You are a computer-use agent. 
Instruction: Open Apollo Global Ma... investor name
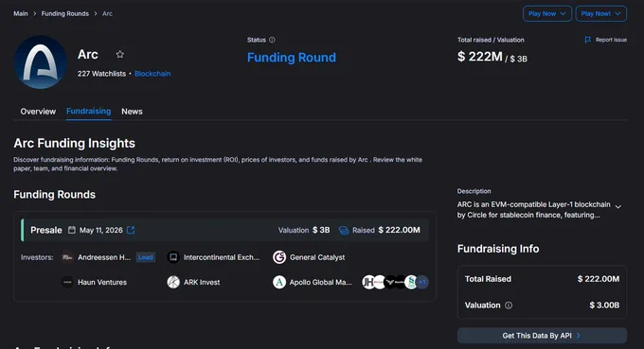[x=320, y=282]
